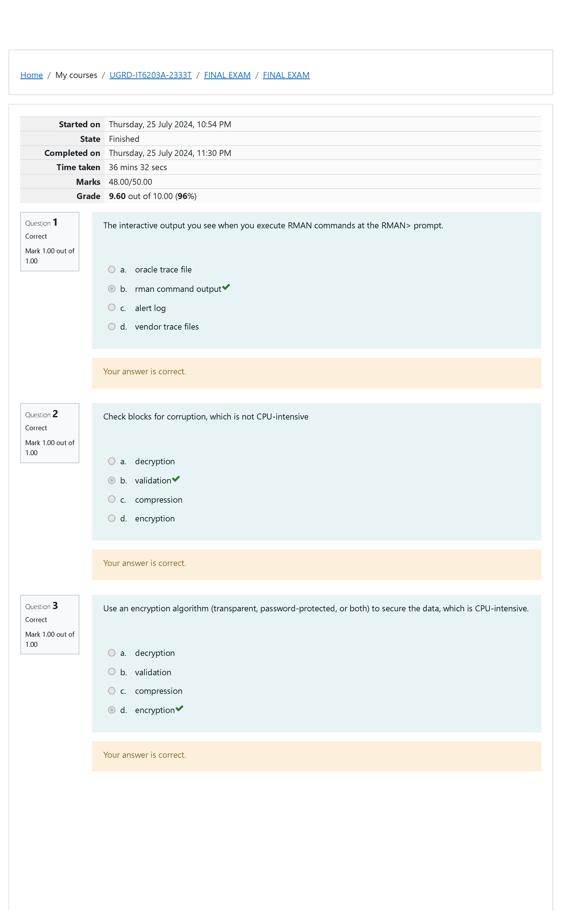Select 'encryption' in Question 3
The width and height of the screenshot is (561, 924).
(x=111, y=710)
